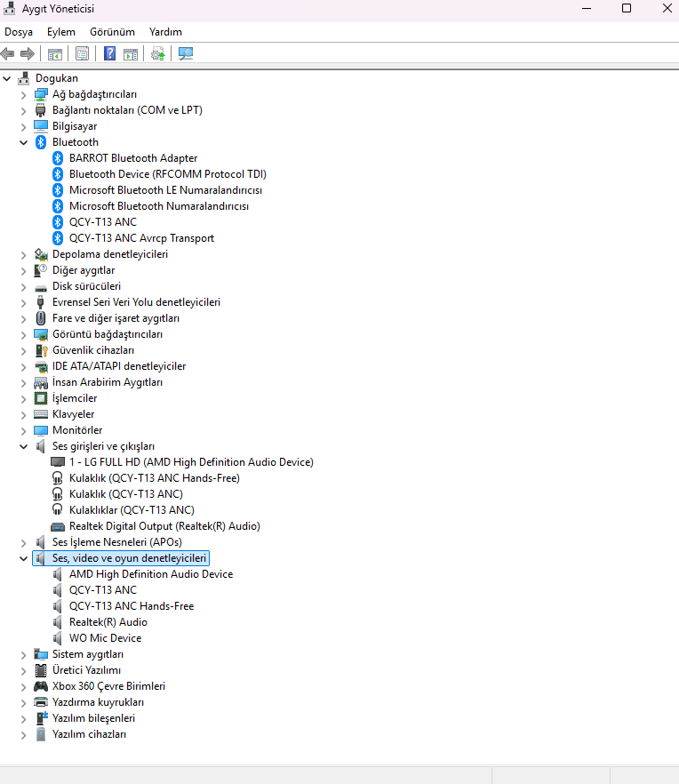
Task: Select Bluetooth Device (RFCOMM Protocol TDI)
Action: (167, 174)
